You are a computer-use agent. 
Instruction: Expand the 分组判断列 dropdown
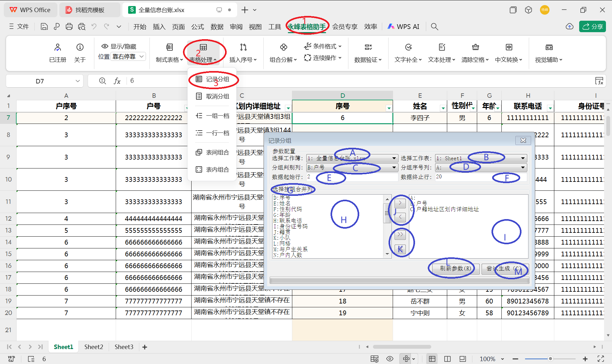[394, 168]
